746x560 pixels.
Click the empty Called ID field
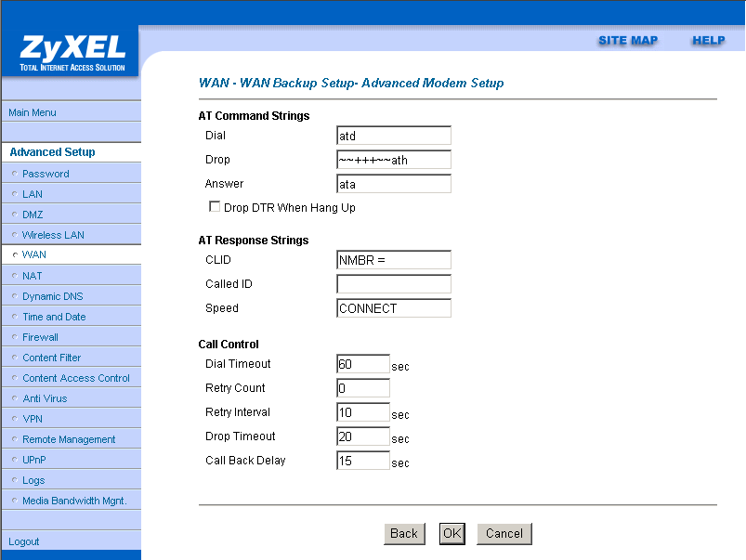click(394, 284)
